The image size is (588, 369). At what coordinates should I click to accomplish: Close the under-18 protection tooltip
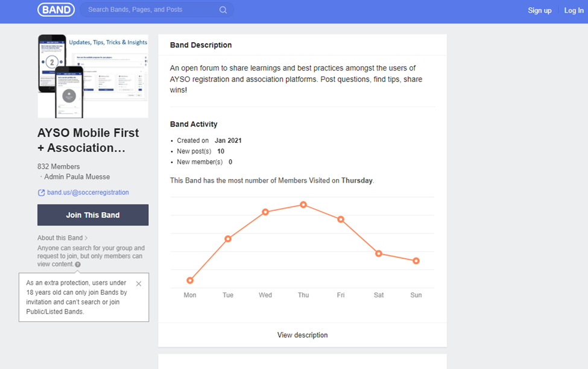click(139, 283)
